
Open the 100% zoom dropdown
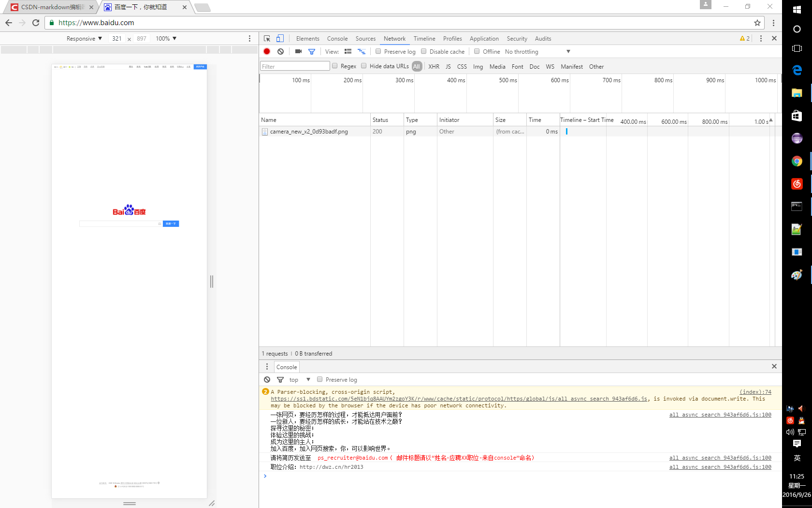pos(166,39)
